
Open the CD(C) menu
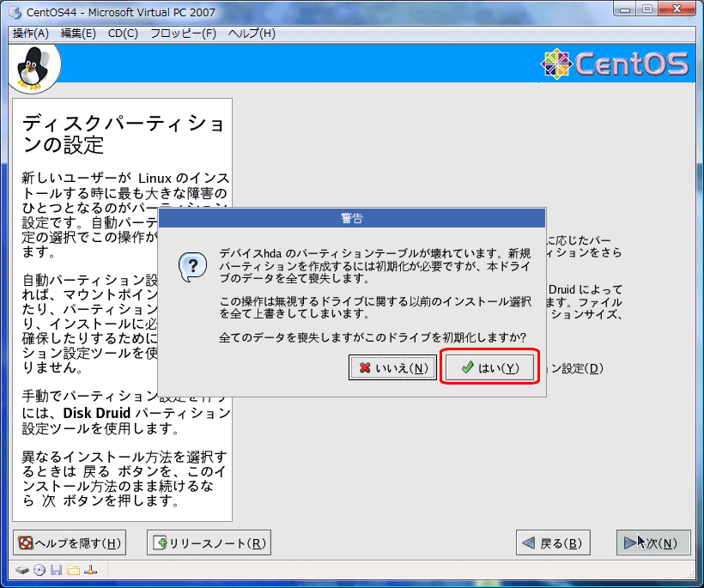pyautogui.click(x=123, y=33)
